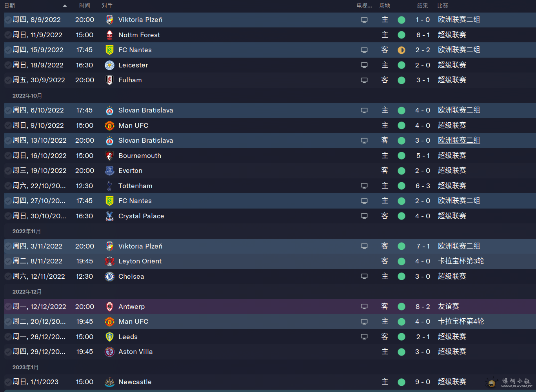The image size is (536, 392).
Task: Sort by the 对手 column header
Action: point(107,6)
